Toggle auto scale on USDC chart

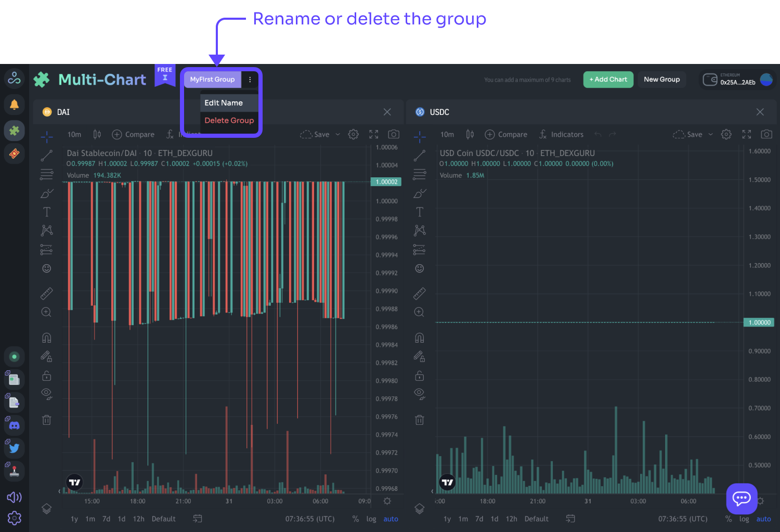(x=763, y=519)
